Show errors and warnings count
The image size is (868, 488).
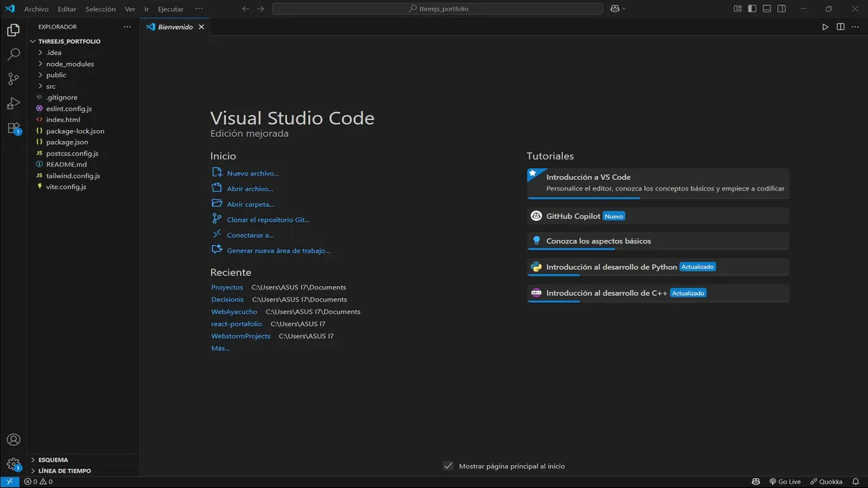coord(38,482)
